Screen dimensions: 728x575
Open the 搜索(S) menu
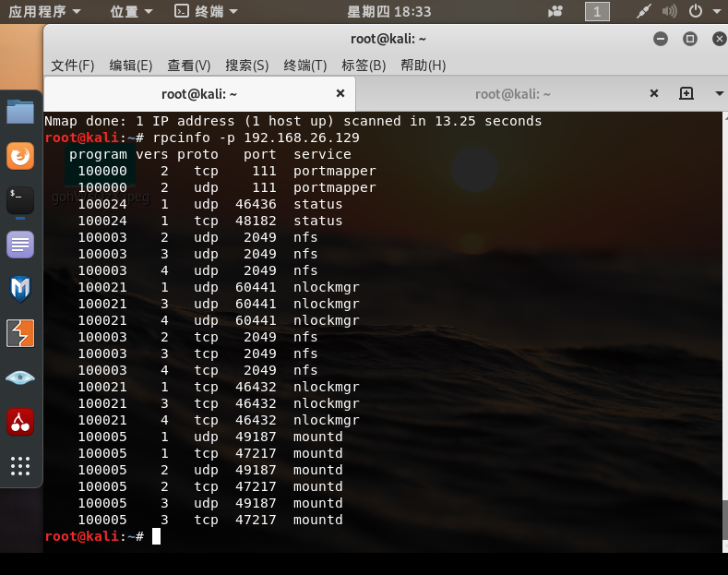point(247,66)
